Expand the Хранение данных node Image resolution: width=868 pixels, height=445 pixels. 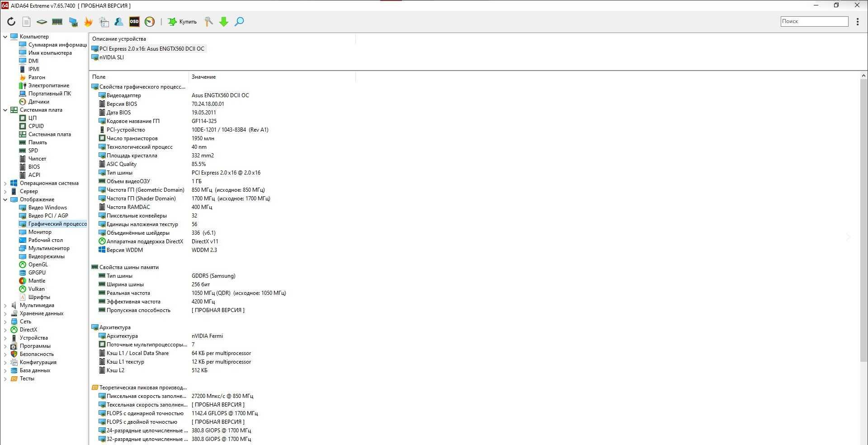[5, 313]
